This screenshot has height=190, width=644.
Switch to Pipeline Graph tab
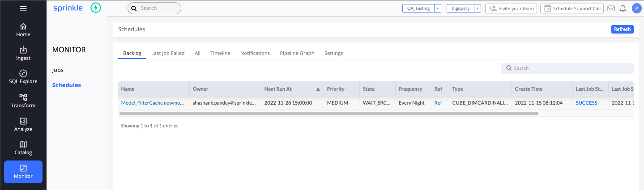pyautogui.click(x=297, y=53)
